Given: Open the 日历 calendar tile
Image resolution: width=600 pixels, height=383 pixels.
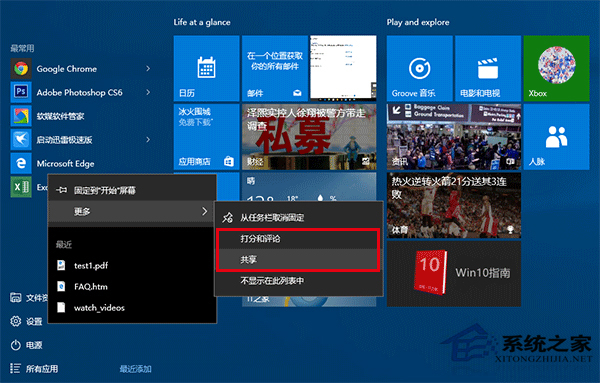Looking at the screenshot, I should pyautogui.click(x=206, y=68).
